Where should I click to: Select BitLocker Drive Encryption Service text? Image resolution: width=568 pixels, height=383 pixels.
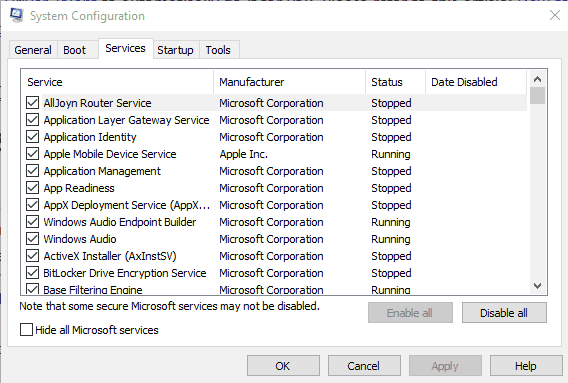pos(125,273)
